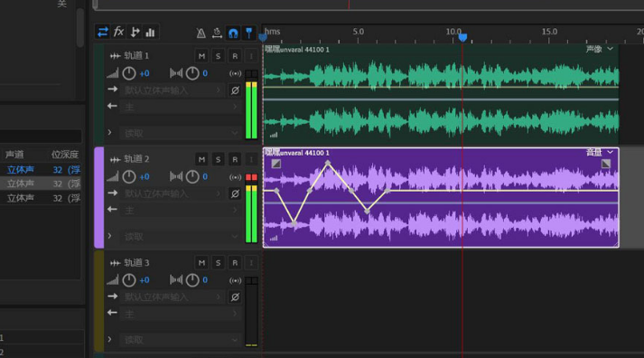Expand automation lanes of 轨道 2
The height and width of the screenshot is (358, 644).
point(109,236)
